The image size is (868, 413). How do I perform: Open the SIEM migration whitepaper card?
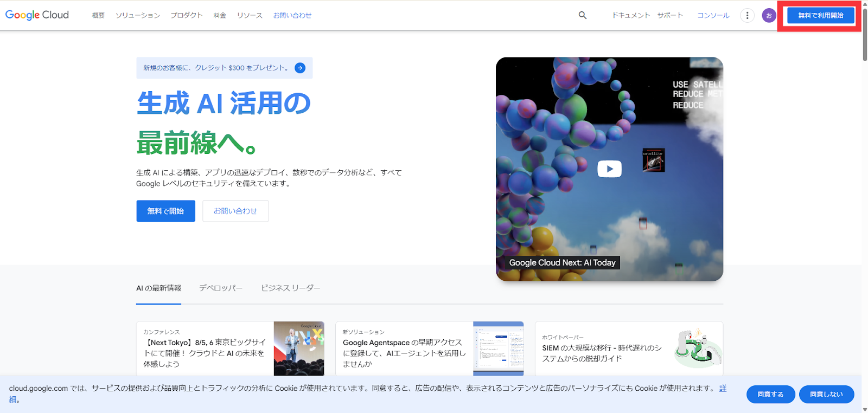(x=629, y=349)
